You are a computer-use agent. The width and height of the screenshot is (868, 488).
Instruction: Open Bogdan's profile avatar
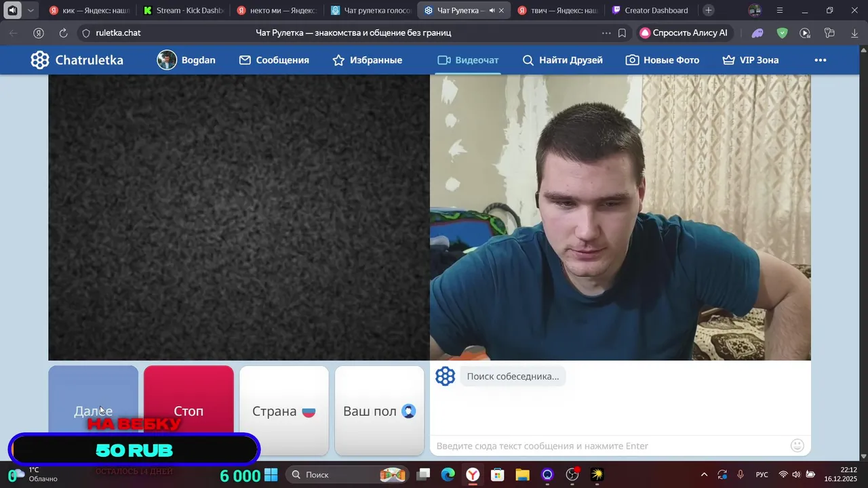[167, 60]
